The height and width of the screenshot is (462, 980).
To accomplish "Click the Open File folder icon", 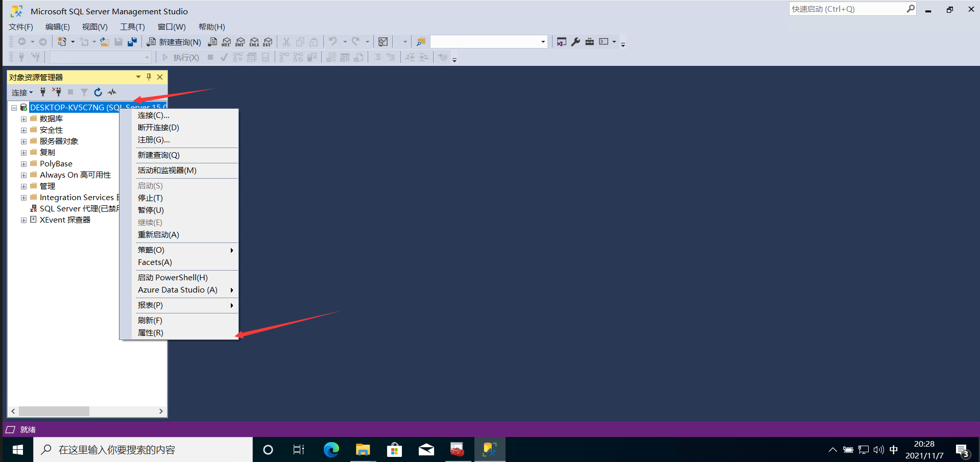I will (104, 42).
